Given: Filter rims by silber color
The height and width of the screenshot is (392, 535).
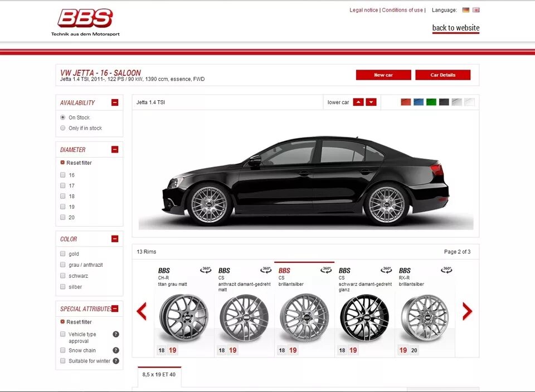Looking at the screenshot, I should 63,287.
